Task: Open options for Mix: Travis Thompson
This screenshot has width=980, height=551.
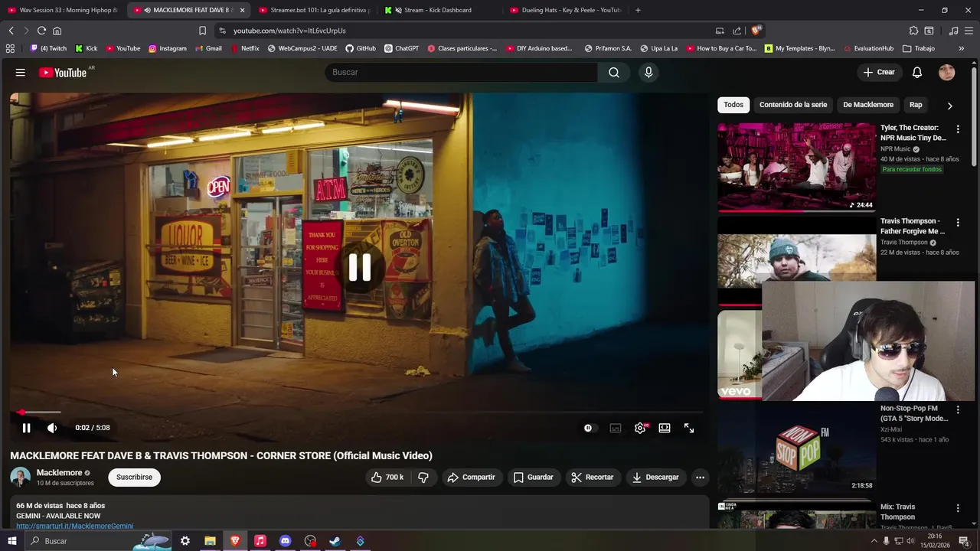Action: tap(958, 508)
